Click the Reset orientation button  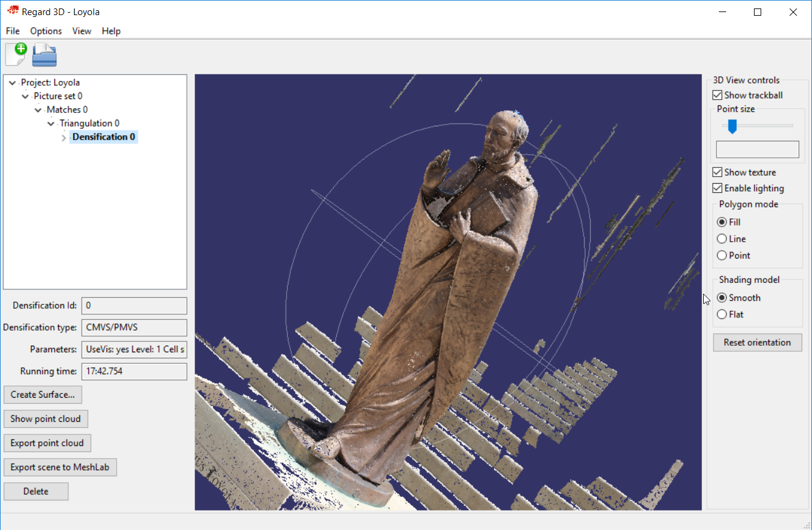pos(758,343)
